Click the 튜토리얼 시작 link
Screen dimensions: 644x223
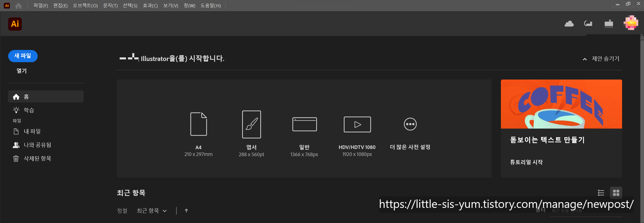526,162
